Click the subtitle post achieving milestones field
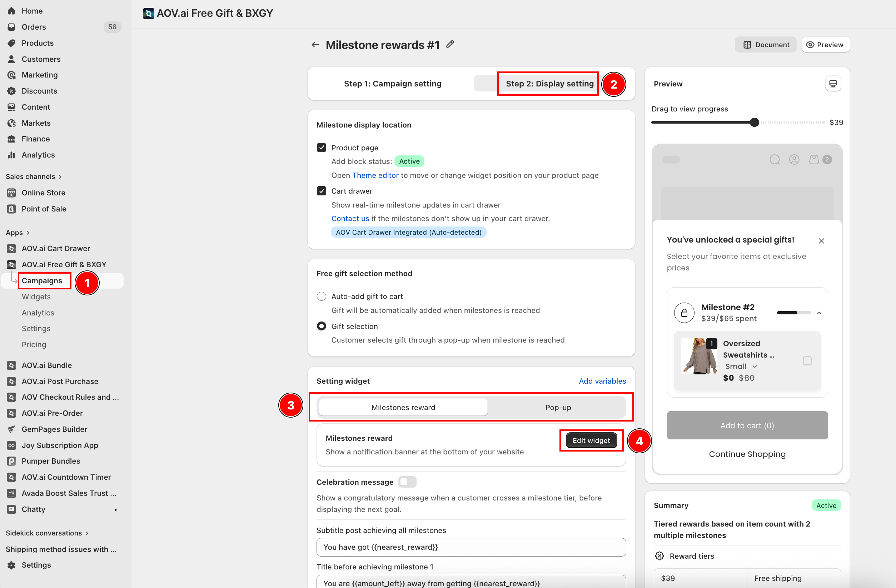This screenshot has height=588, width=896. click(x=471, y=547)
